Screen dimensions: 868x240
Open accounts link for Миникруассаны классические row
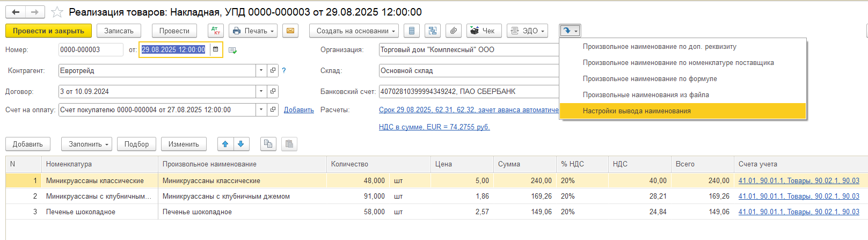(799, 181)
